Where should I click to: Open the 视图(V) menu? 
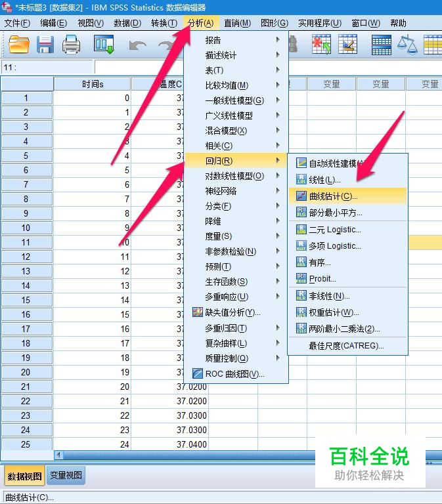[x=91, y=23]
